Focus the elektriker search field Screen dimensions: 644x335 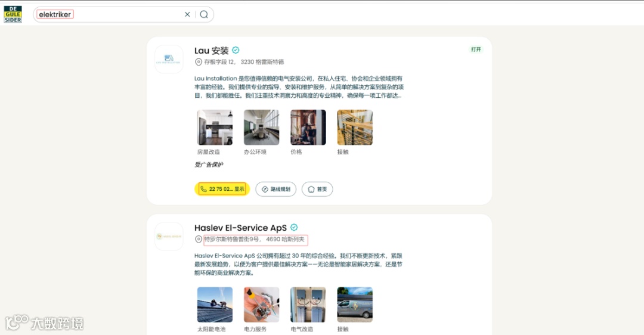pos(123,14)
